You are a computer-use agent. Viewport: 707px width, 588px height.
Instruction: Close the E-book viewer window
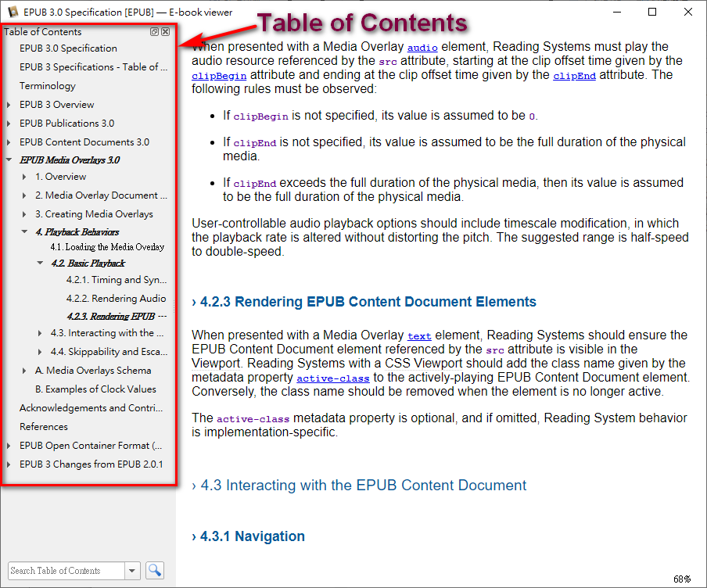coord(688,12)
